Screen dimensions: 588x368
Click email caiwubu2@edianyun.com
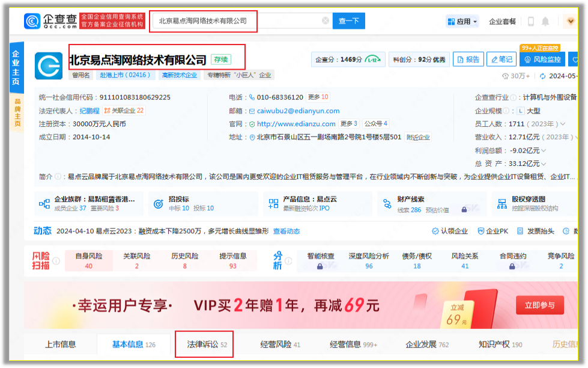point(298,111)
